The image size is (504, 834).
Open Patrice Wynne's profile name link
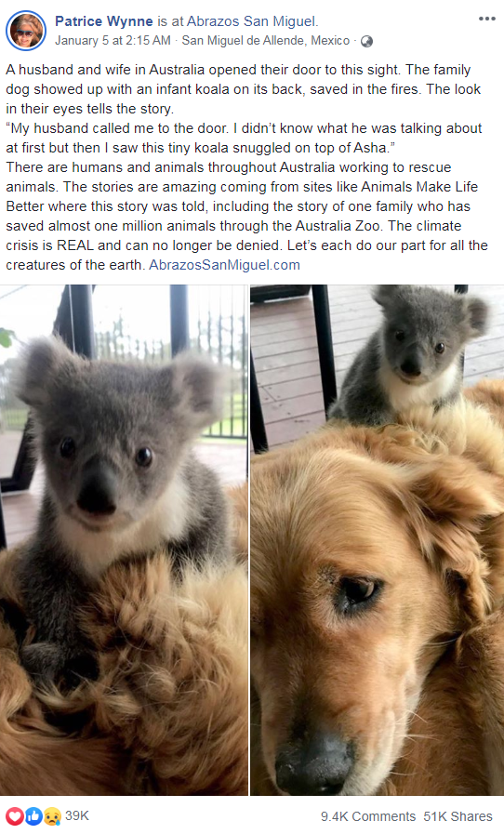(x=104, y=21)
